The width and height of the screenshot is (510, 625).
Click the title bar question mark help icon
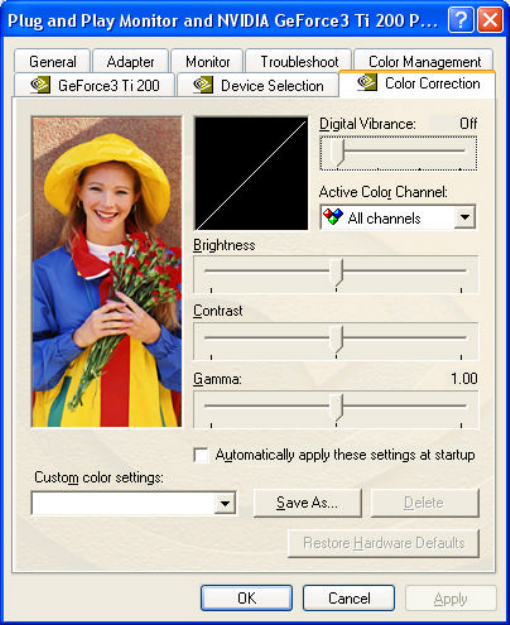[x=461, y=20]
